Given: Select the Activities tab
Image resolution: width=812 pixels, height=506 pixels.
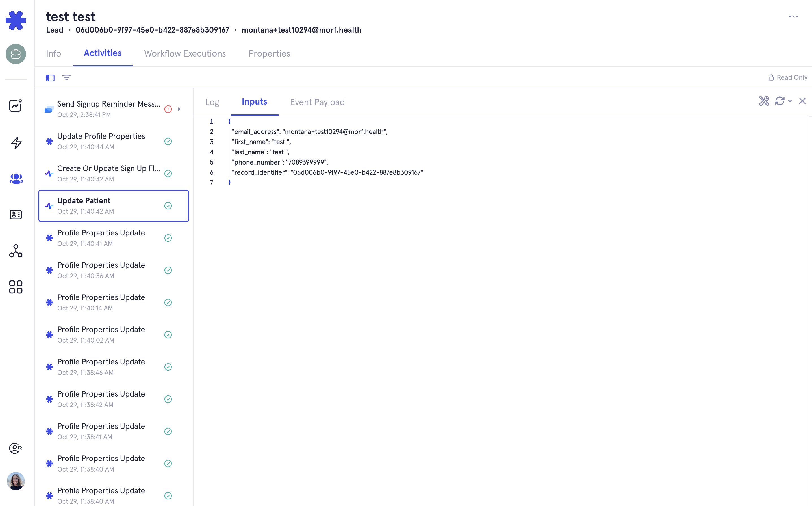Looking at the screenshot, I should (x=102, y=53).
